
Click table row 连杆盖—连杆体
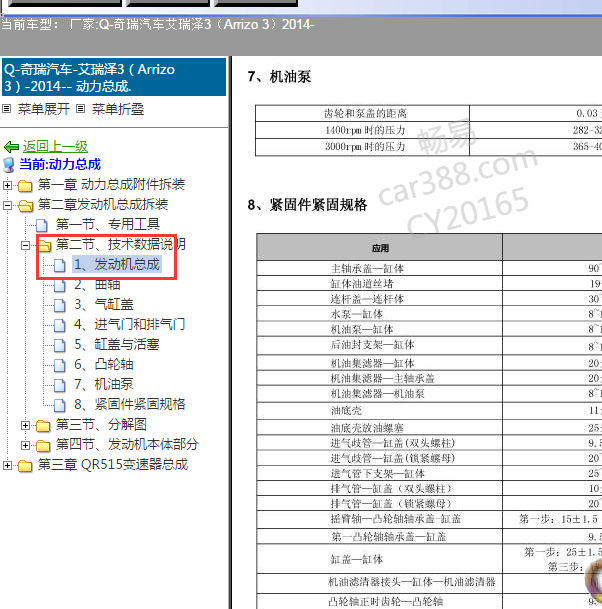point(429,299)
